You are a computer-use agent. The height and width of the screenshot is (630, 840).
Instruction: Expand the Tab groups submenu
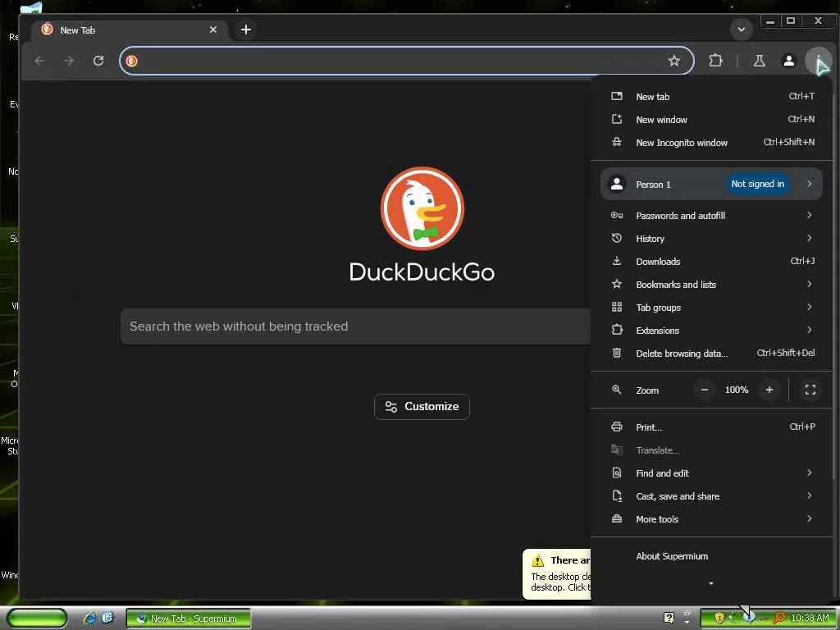coord(711,308)
